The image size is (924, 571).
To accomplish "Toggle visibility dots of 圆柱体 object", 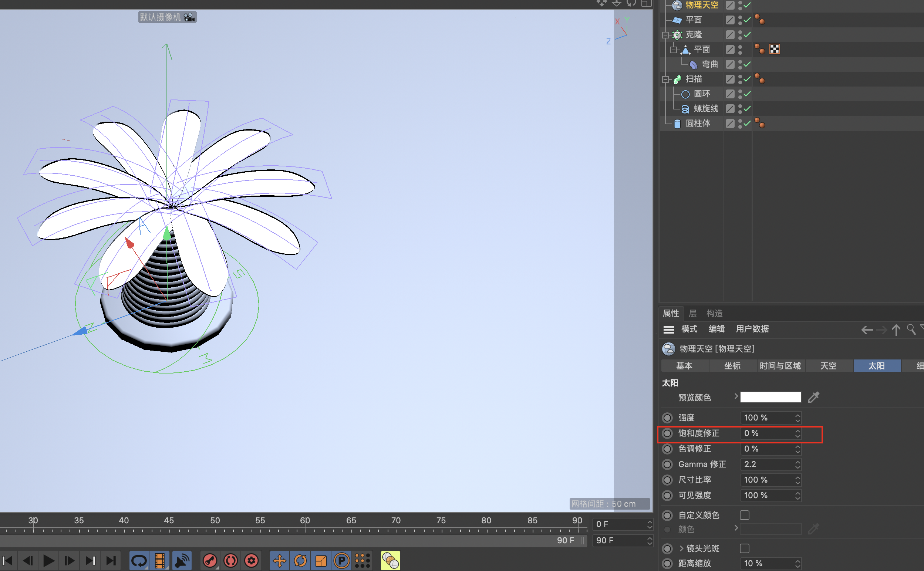I will 740,124.
